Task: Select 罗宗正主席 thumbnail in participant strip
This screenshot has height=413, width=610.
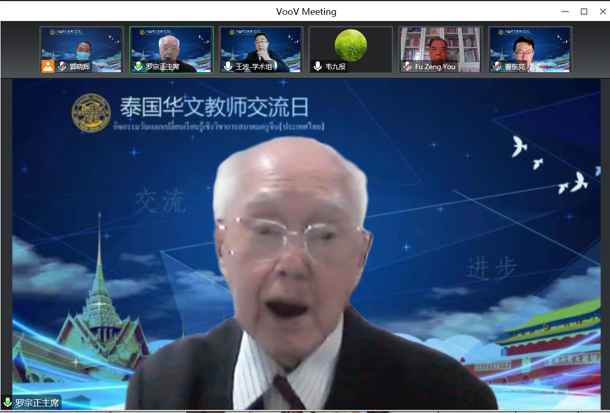Action: [171, 49]
